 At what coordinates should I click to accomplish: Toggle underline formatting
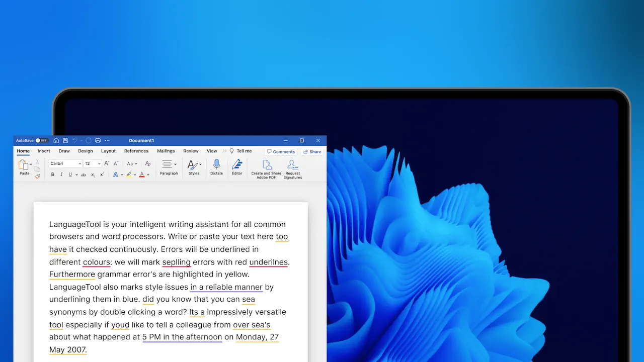click(70, 174)
